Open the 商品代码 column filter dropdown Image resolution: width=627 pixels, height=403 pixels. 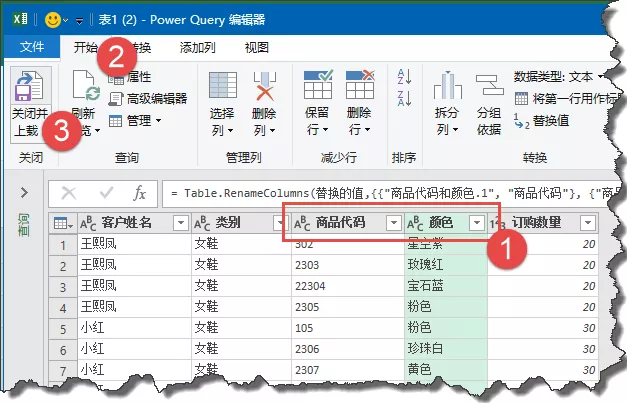point(394,223)
